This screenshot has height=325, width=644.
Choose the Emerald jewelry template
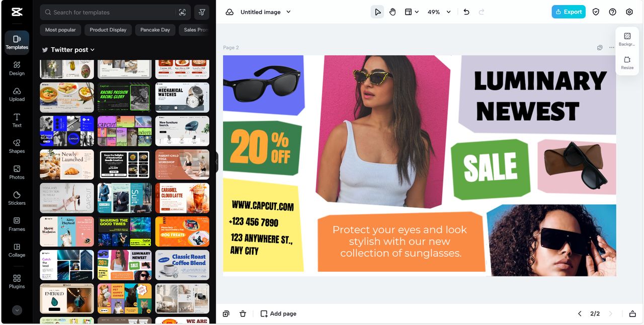pos(67,299)
